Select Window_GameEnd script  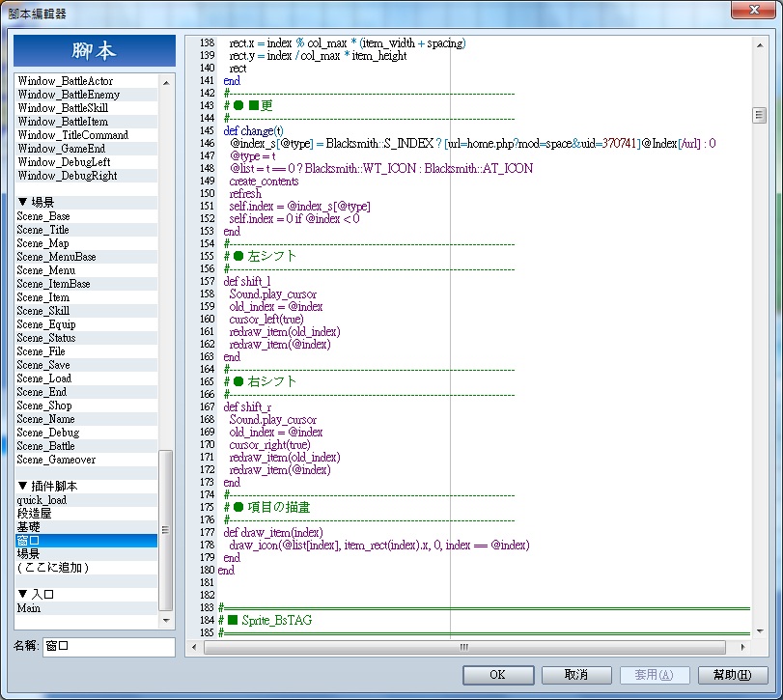coord(86,149)
